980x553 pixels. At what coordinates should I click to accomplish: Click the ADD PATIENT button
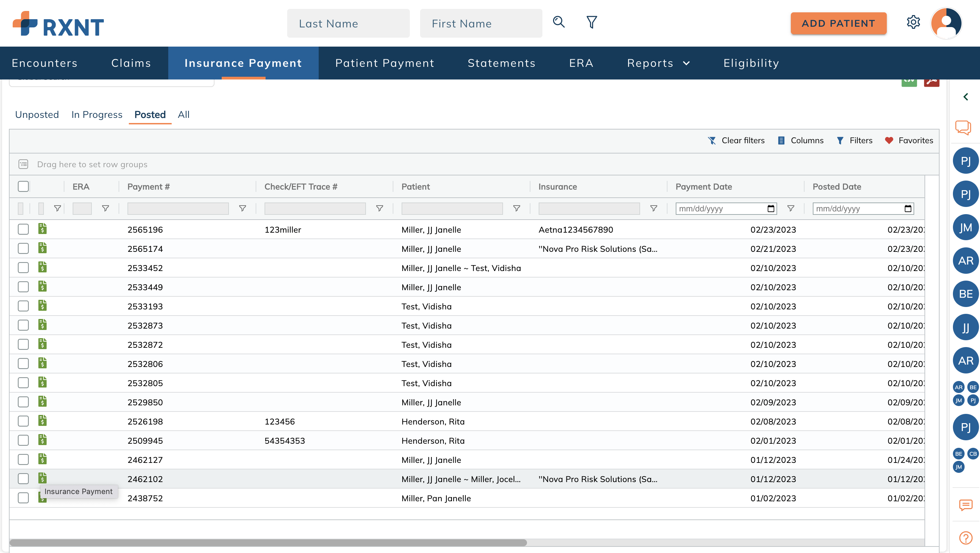838,23
